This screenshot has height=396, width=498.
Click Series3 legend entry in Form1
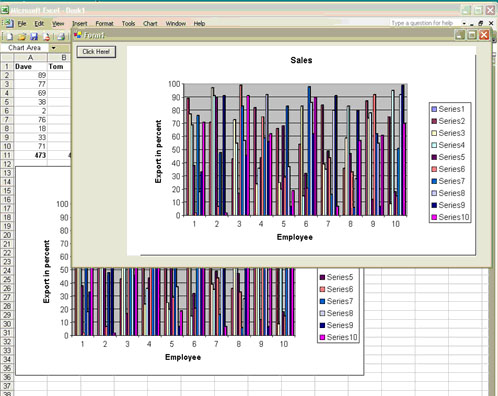(448, 133)
